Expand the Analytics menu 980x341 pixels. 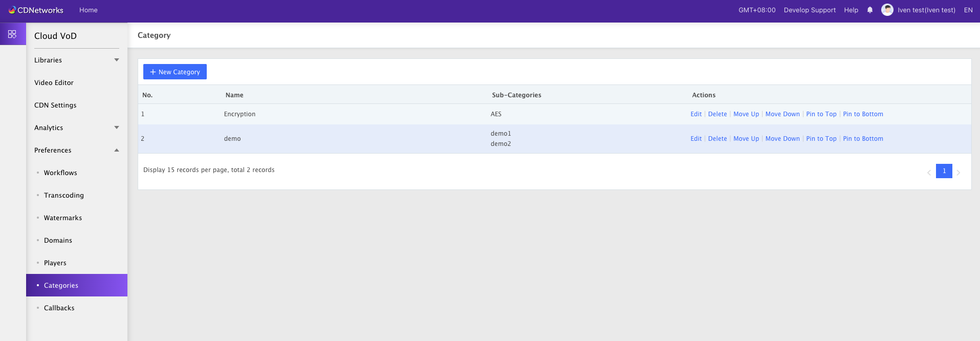[76, 127]
